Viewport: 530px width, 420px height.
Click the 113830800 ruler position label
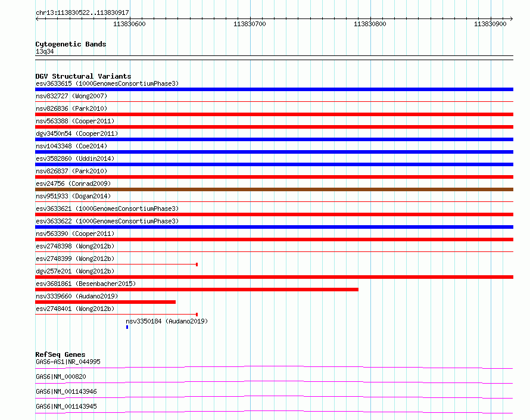(370, 24)
